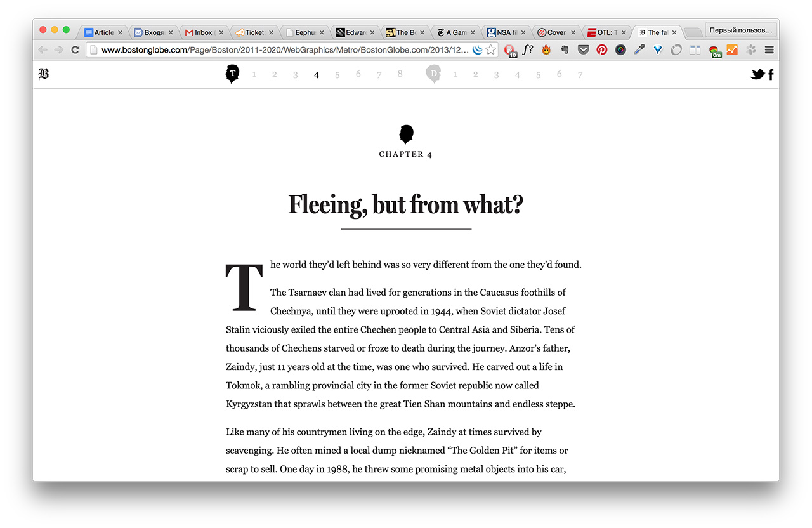
Task: Click the silhouette icon above Chapter 4
Action: (406, 134)
